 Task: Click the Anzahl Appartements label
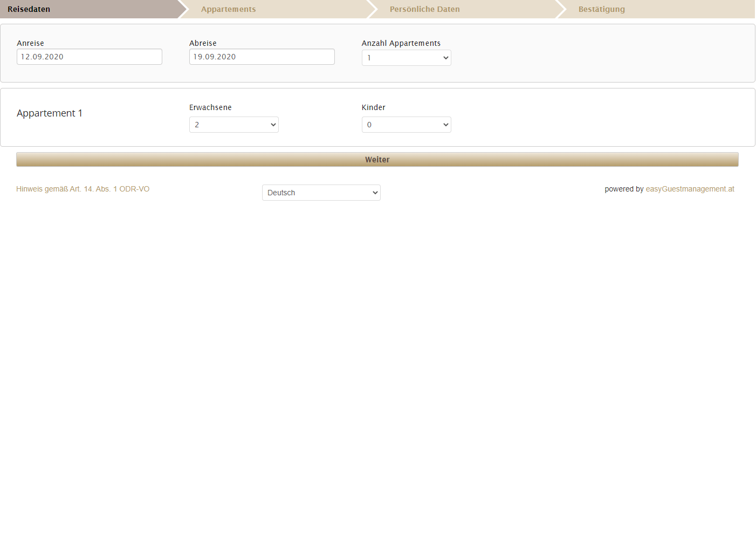pyautogui.click(x=401, y=43)
